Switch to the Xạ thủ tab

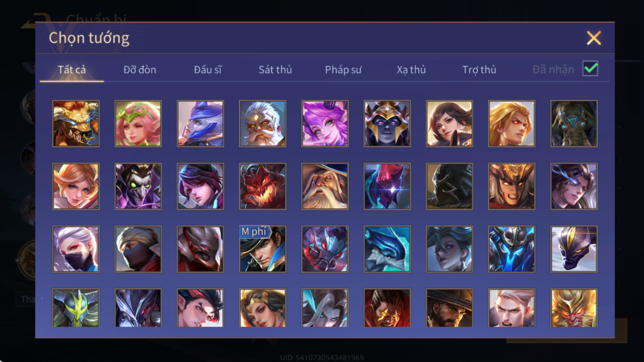(411, 70)
